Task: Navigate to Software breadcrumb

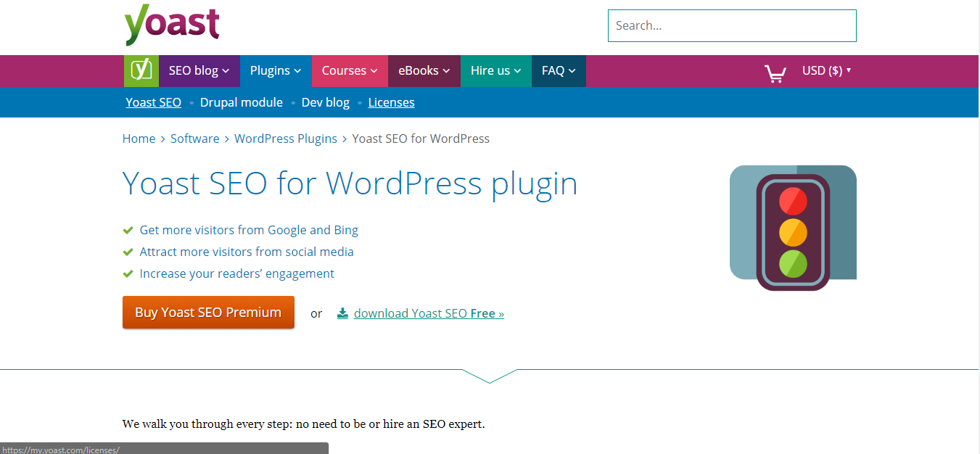Action: pyautogui.click(x=195, y=139)
